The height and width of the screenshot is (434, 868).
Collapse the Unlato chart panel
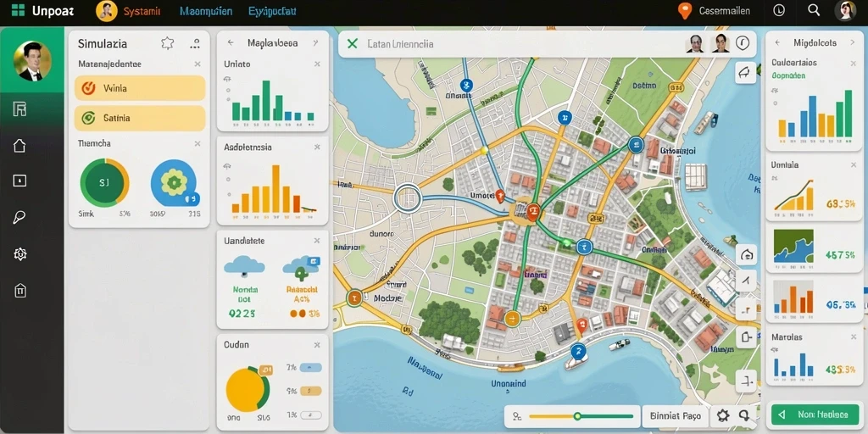coord(317,64)
